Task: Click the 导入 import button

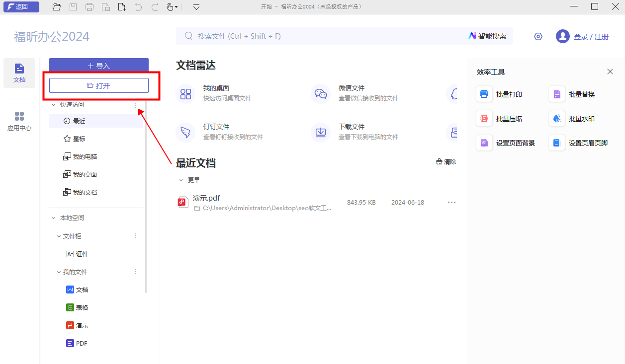Action: point(99,65)
